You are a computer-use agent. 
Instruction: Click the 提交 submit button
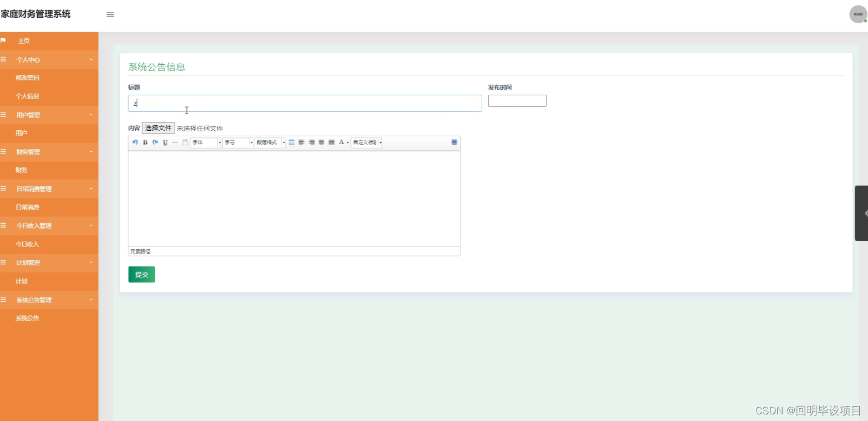141,274
